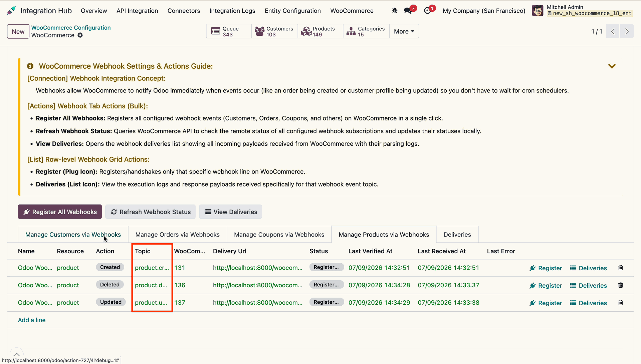
Task: Expand the More dropdown
Action: point(404,31)
